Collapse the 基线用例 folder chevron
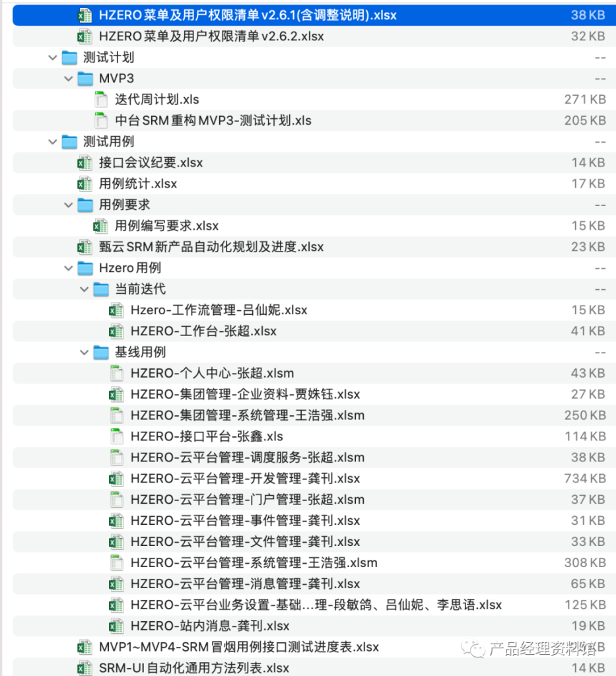This screenshot has height=676, width=616. [85, 352]
